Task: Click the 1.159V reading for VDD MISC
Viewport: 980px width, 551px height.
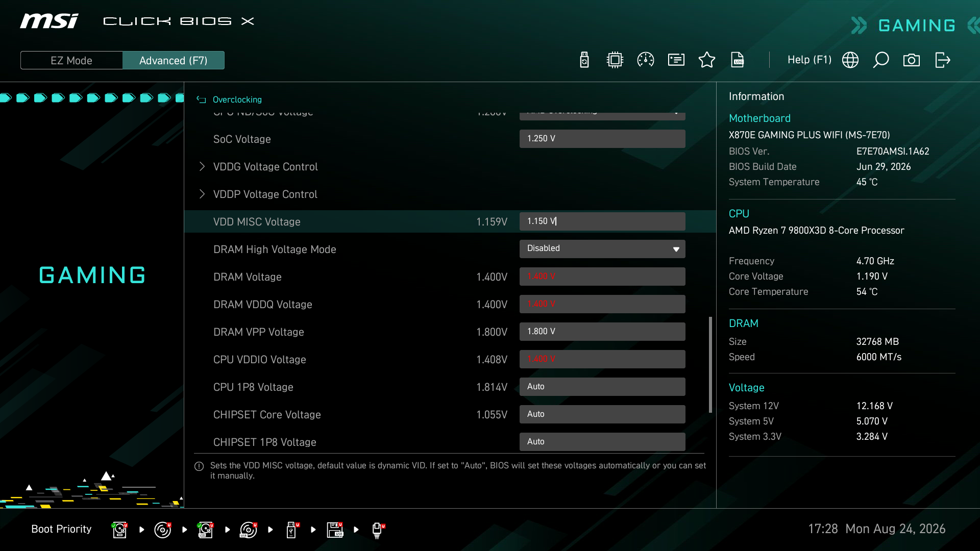Action: [x=492, y=222]
